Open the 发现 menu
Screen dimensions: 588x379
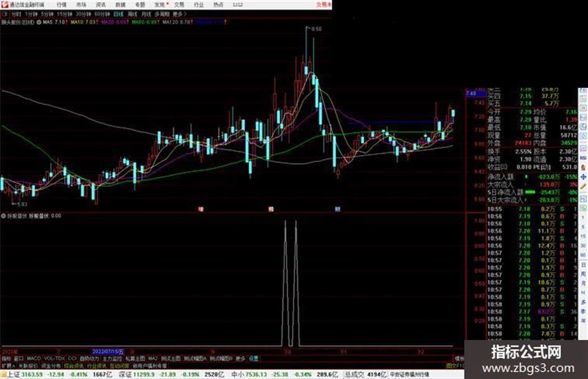point(160,4)
